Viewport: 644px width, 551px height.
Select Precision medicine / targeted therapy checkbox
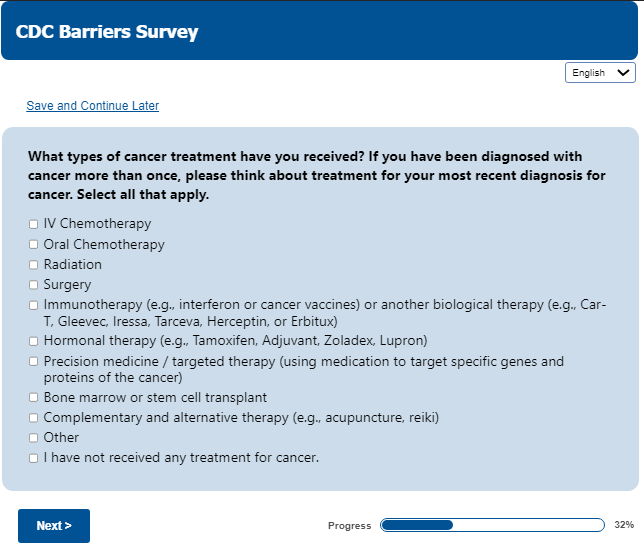33,362
